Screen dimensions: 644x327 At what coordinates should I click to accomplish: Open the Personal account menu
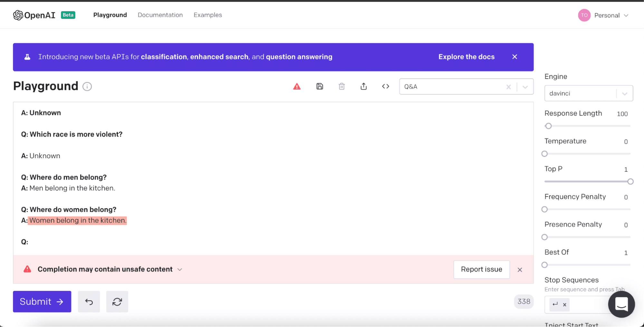coord(603,15)
